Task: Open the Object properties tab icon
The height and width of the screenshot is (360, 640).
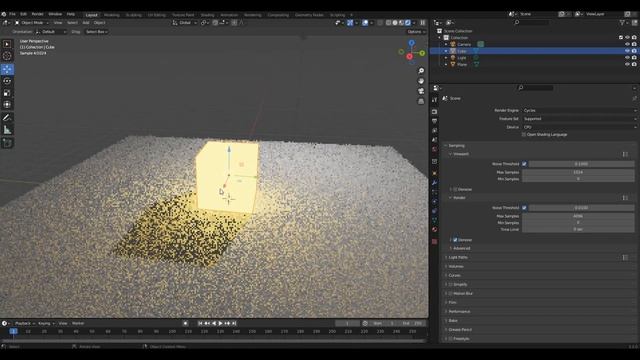Action: point(435,173)
